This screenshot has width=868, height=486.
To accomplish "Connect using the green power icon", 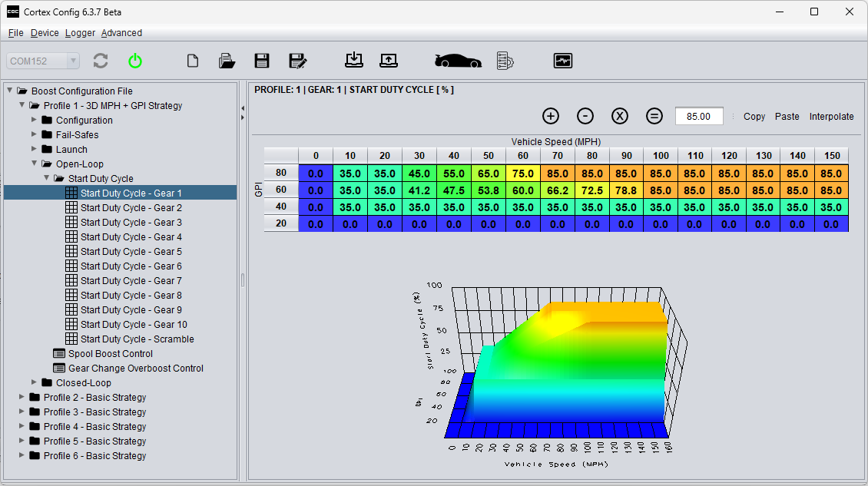I will pyautogui.click(x=136, y=61).
